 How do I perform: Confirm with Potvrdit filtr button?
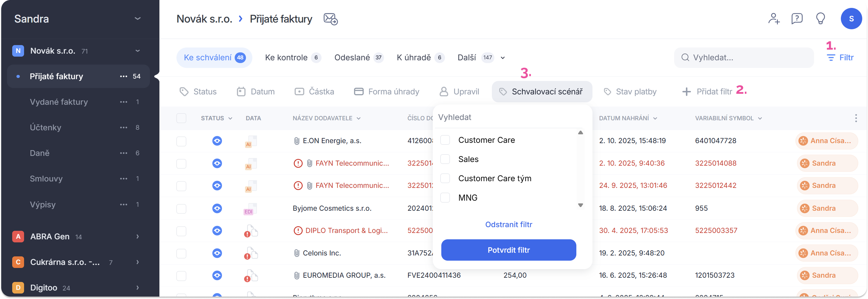click(508, 250)
